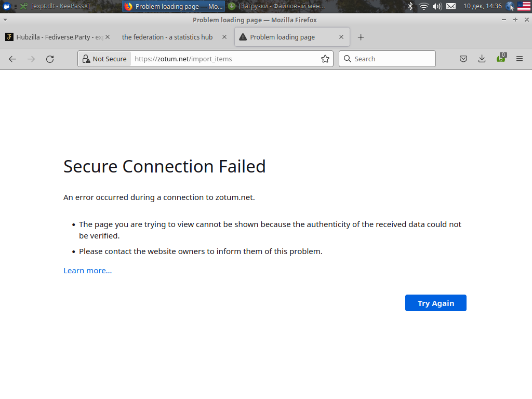
Task: Close the Problem loading page tab
Action: (341, 37)
